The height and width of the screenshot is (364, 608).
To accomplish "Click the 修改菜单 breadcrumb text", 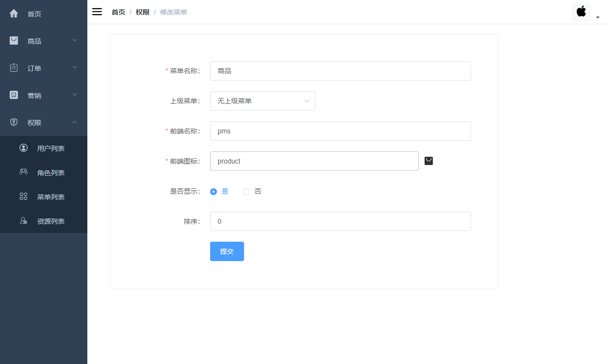I will [x=174, y=12].
